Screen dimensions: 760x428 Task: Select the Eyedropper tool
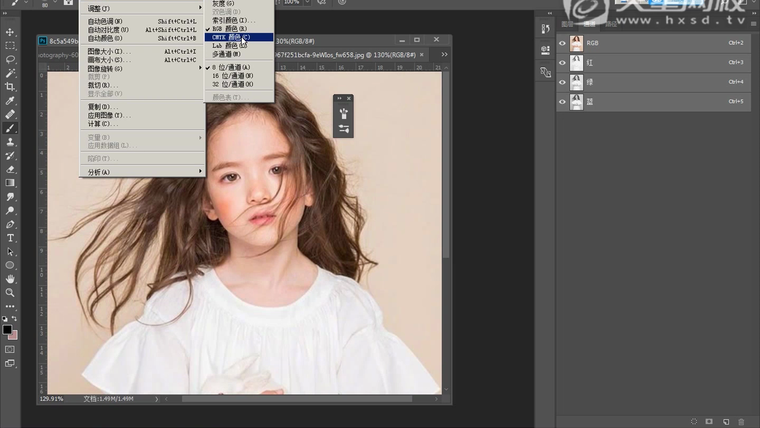(x=10, y=101)
